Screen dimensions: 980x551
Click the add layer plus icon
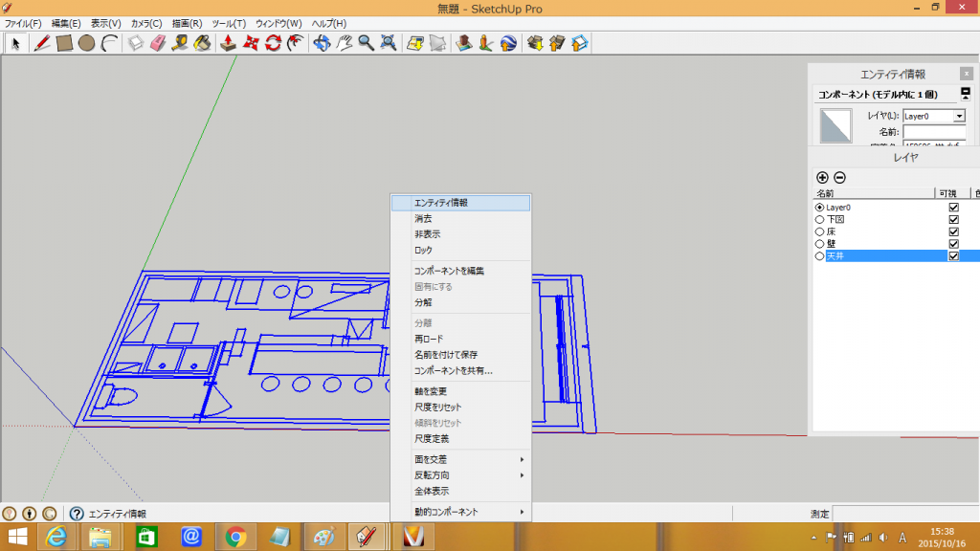click(x=822, y=177)
